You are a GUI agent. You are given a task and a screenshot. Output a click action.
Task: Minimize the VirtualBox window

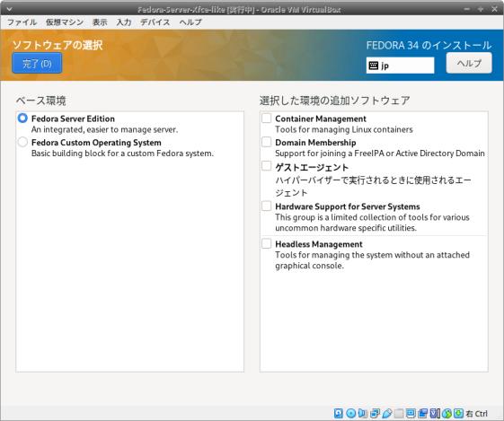click(x=467, y=9)
